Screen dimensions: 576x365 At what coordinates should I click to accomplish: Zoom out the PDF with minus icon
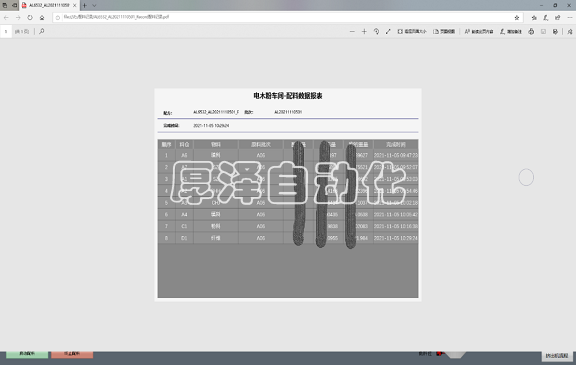point(352,32)
